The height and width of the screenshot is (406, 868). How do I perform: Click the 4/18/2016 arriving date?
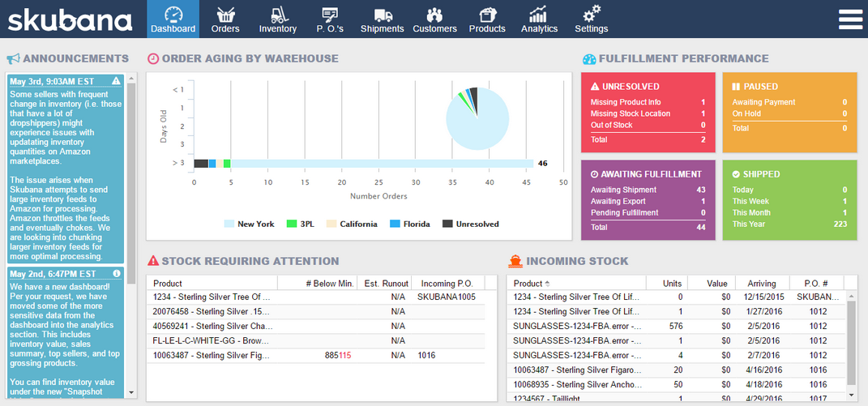click(763, 384)
